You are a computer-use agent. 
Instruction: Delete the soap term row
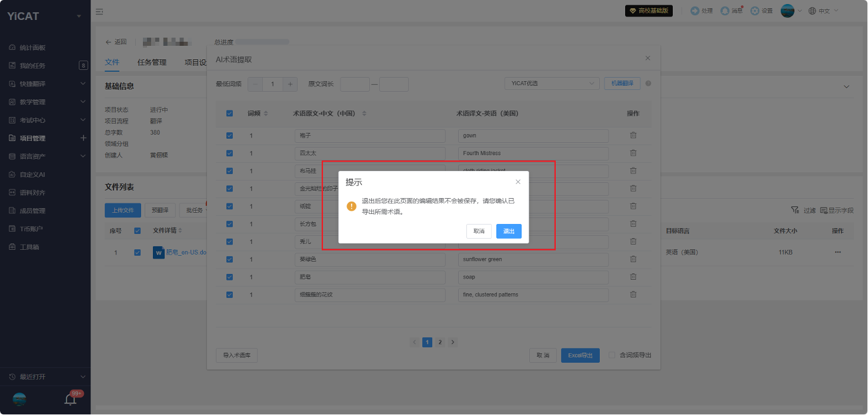(633, 277)
